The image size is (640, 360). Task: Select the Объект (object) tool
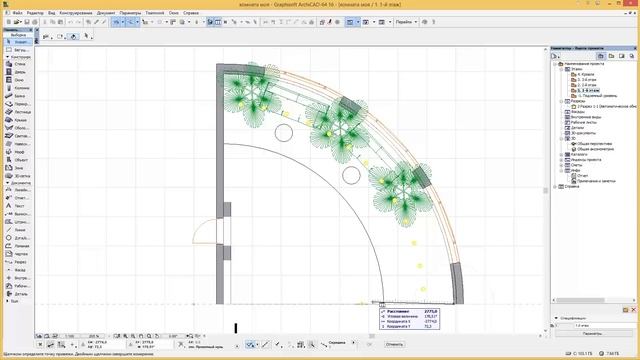17,160
